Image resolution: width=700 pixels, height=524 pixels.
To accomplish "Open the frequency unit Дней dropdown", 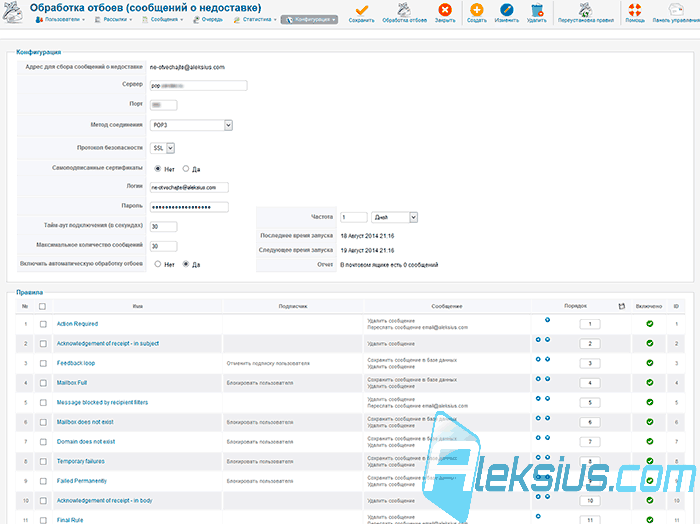I will [394, 217].
